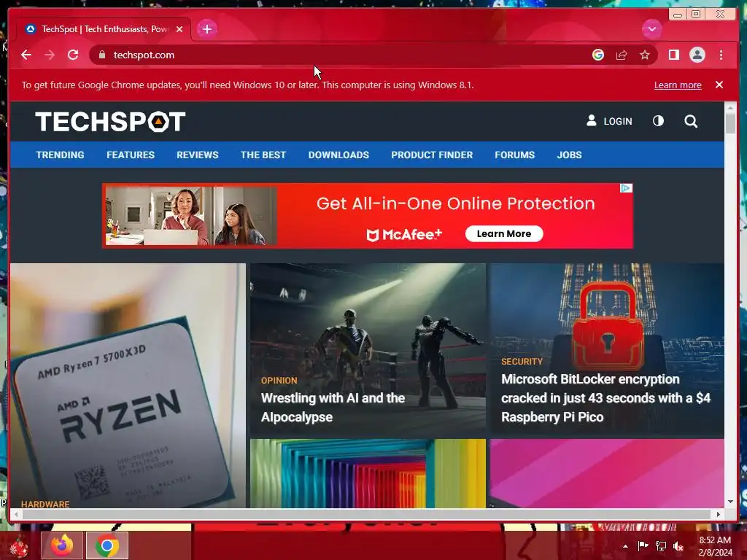
Task: Click the Start button on the taskbar
Action: (x=19, y=545)
